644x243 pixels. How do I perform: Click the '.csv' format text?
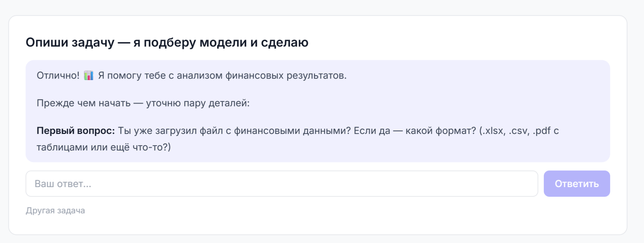point(519,131)
